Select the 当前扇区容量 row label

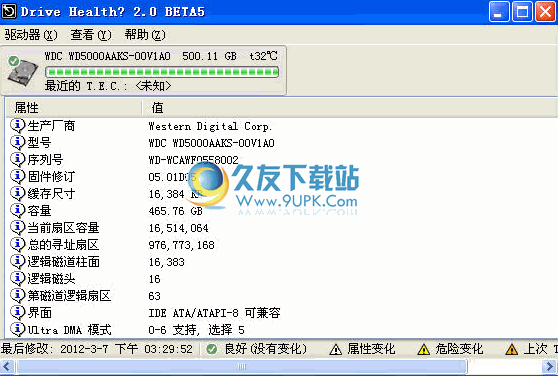pyautogui.click(x=63, y=228)
